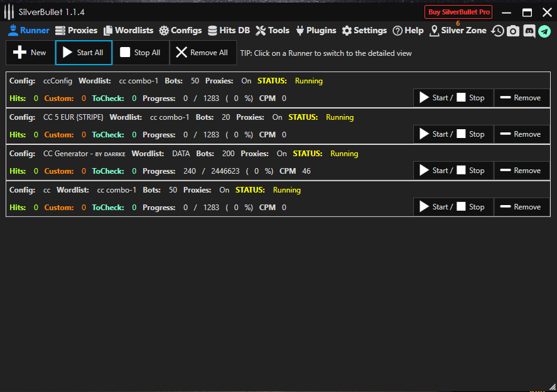Remove the 'cc' config runner
Viewport: 557px width, 392px height.
click(522, 207)
